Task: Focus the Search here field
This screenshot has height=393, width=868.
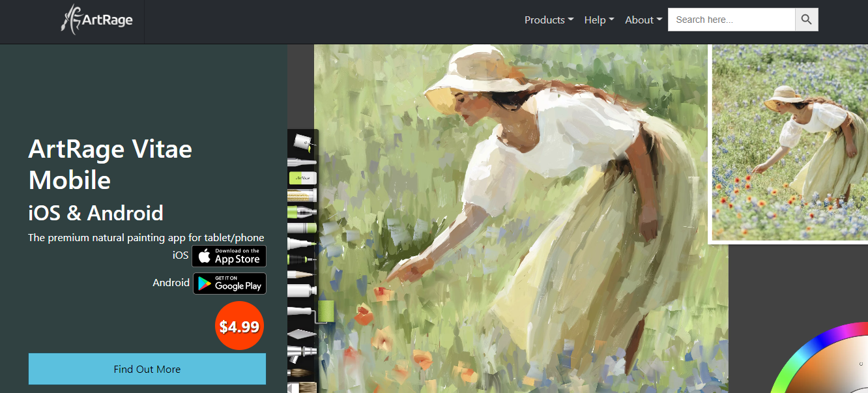Action: point(732,20)
